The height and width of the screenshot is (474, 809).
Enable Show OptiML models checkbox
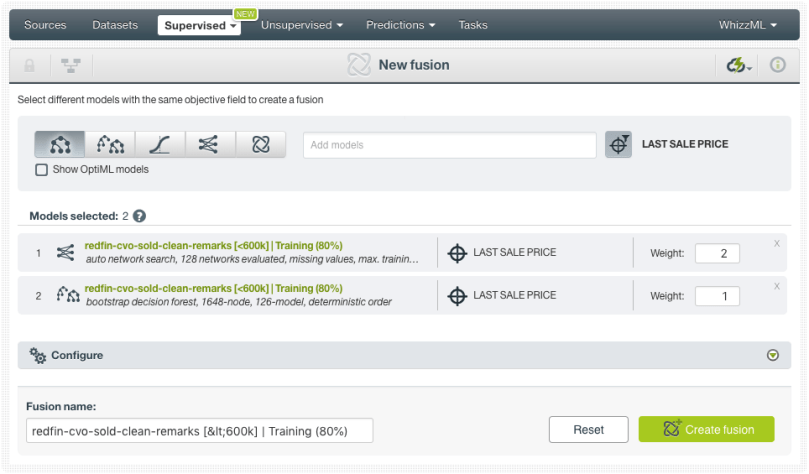point(42,170)
